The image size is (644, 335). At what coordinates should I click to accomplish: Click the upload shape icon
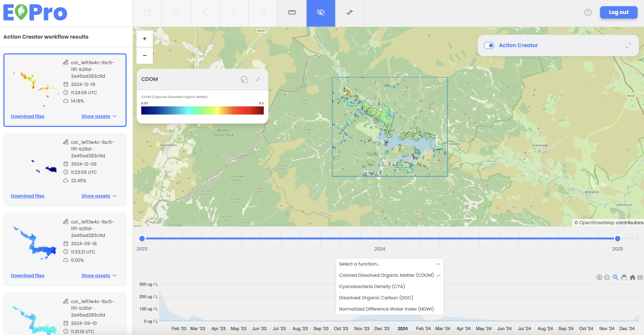point(234,13)
